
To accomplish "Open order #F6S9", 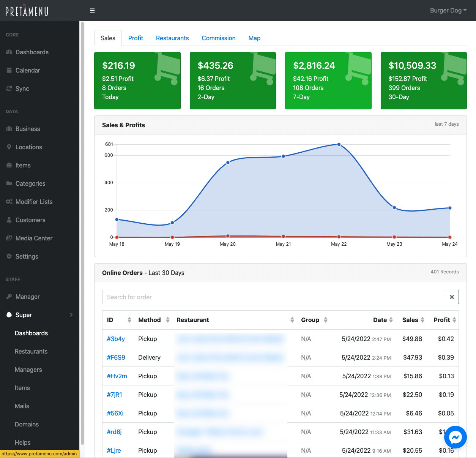I will [x=116, y=357].
